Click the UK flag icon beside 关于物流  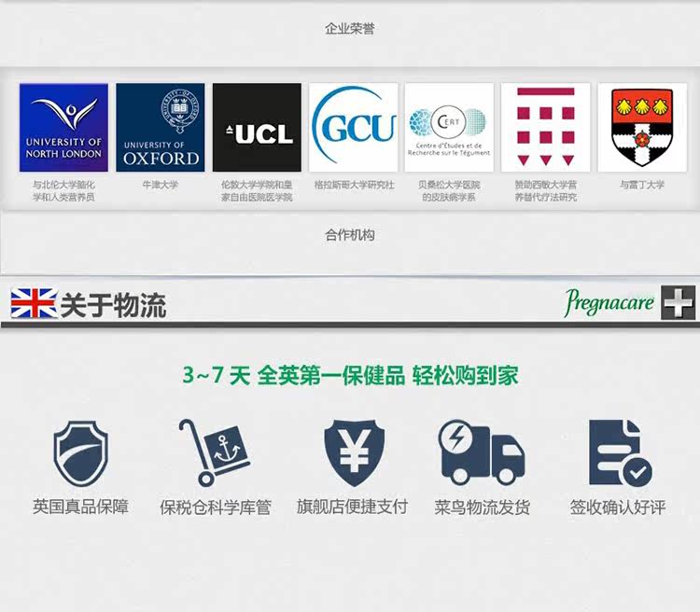(34, 303)
